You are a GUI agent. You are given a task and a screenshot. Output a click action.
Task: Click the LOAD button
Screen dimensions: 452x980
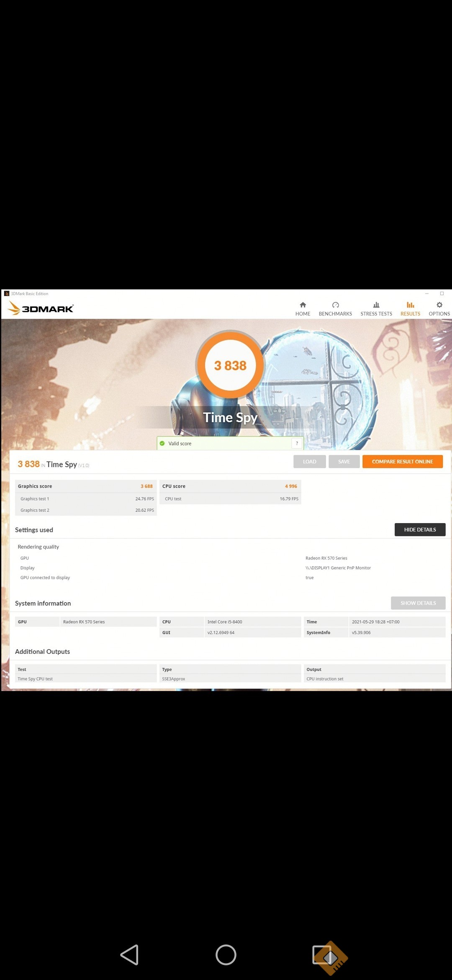(x=310, y=462)
